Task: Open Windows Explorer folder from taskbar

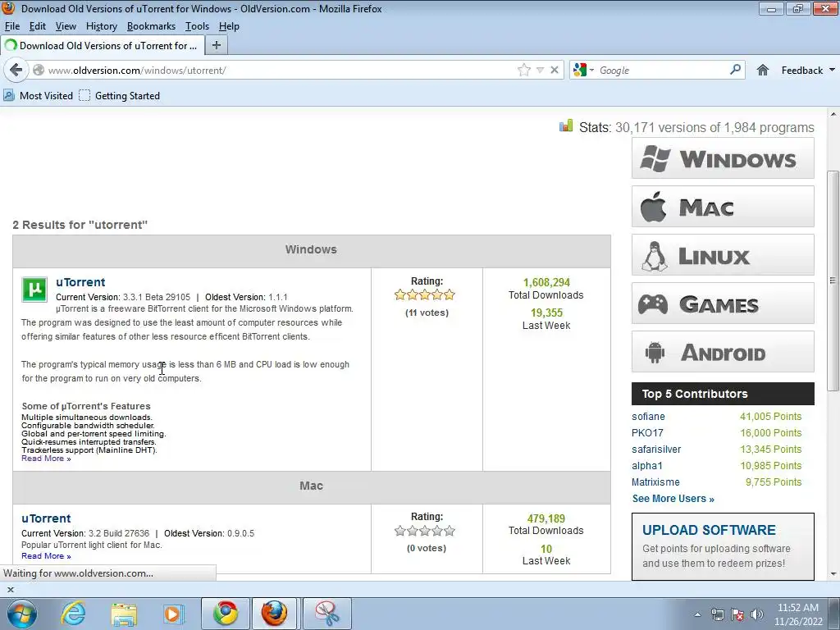Action: [x=125, y=614]
